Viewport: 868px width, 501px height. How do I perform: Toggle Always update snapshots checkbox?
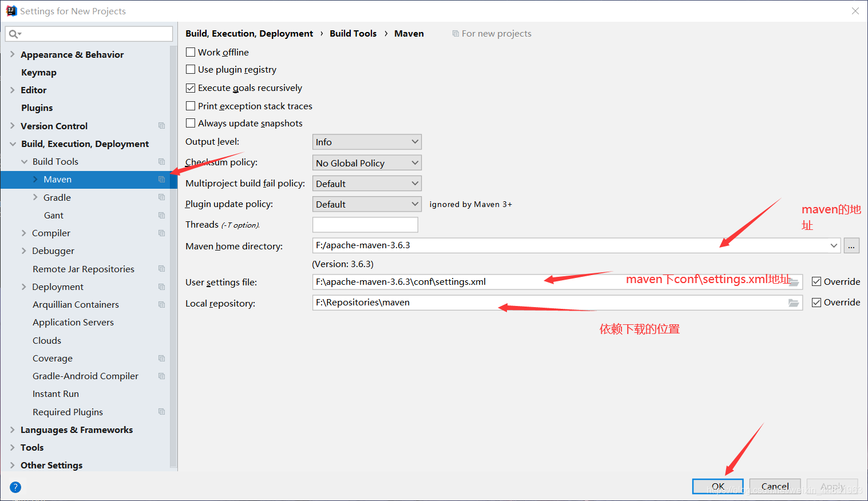click(x=191, y=123)
